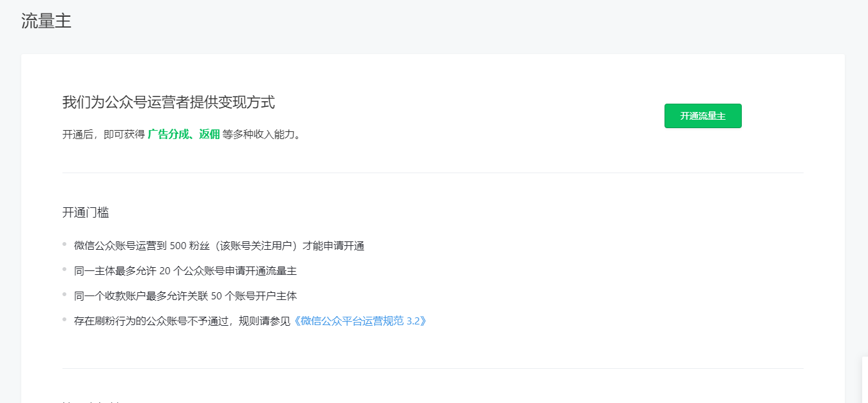Viewport: 868px width, 403px height.
Task: Click the bullet dot before 微信公众账号运营到
Action: [x=64, y=244]
